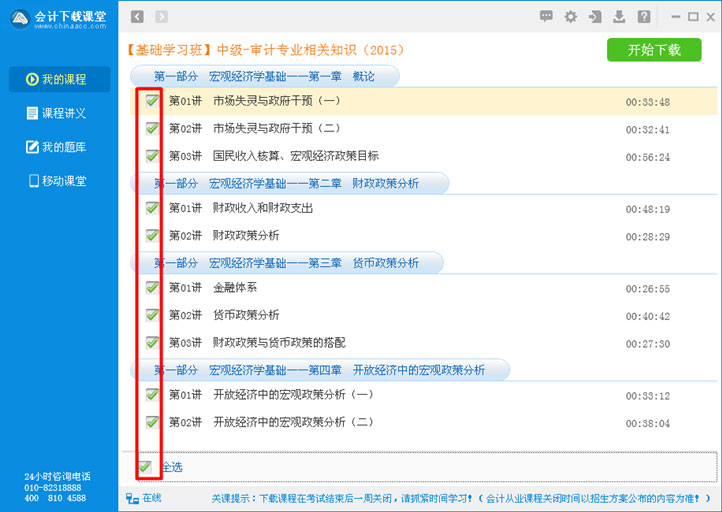Open the settings gear icon
This screenshot has height=512, width=722.
pos(571,17)
